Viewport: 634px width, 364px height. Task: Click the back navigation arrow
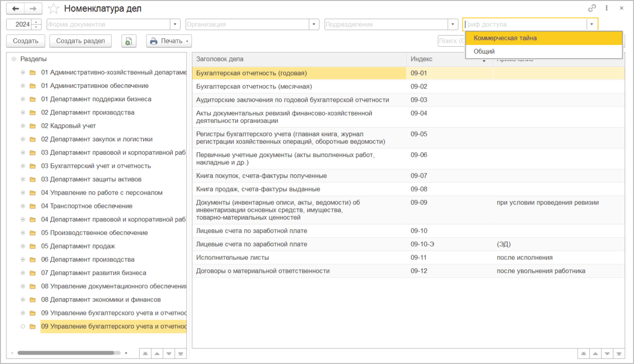point(15,9)
